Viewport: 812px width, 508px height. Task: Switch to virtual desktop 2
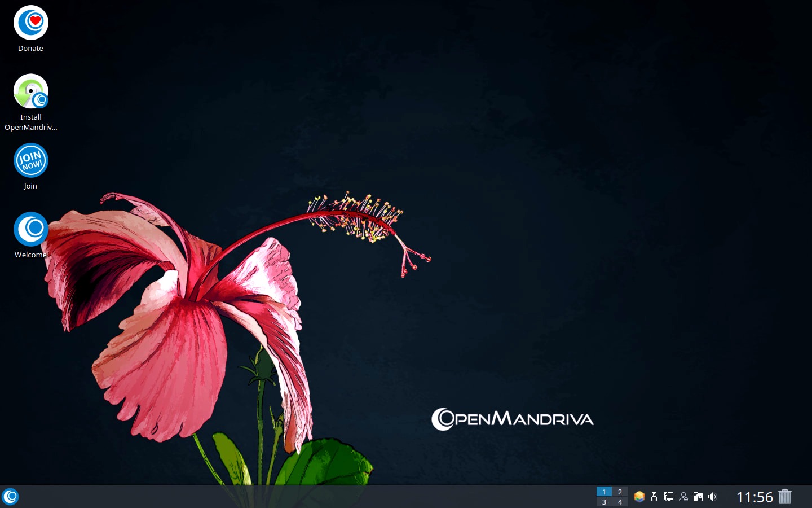click(620, 492)
